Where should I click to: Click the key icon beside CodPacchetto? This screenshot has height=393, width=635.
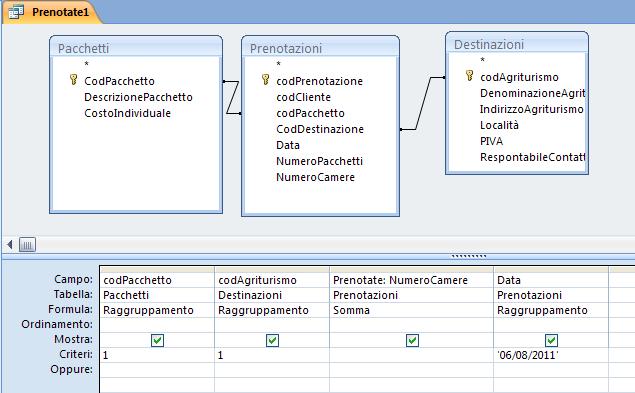[73, 79]
